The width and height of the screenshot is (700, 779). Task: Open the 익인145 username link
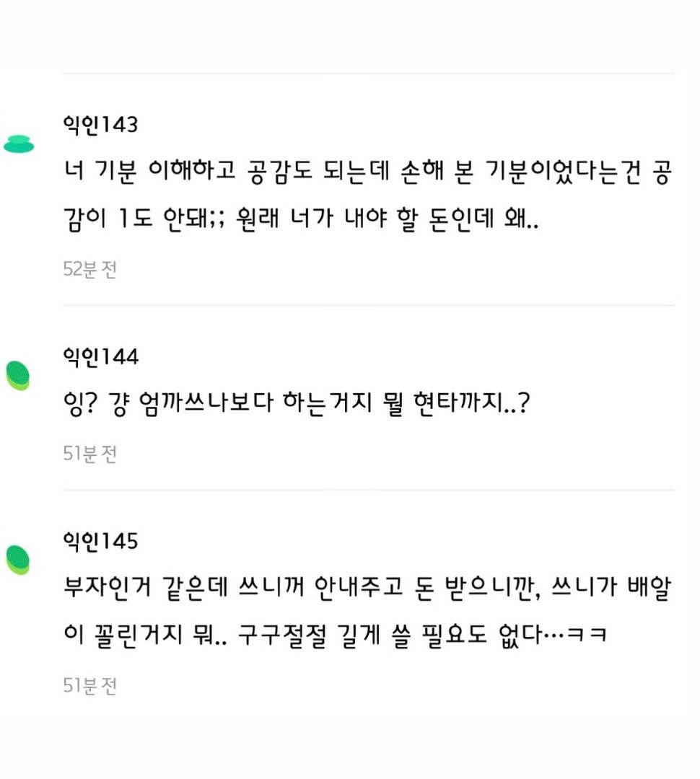click(x=100, y=541)
